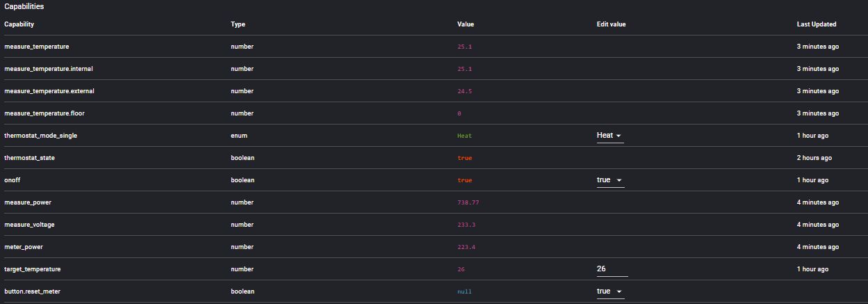868x304 pixels.
Task: Click the green Heat value text
Action: (x=464, y=136)
